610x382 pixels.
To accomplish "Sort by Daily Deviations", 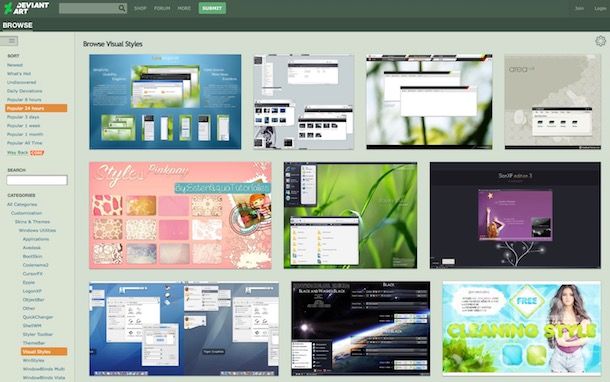I will (x=25, y=91).
